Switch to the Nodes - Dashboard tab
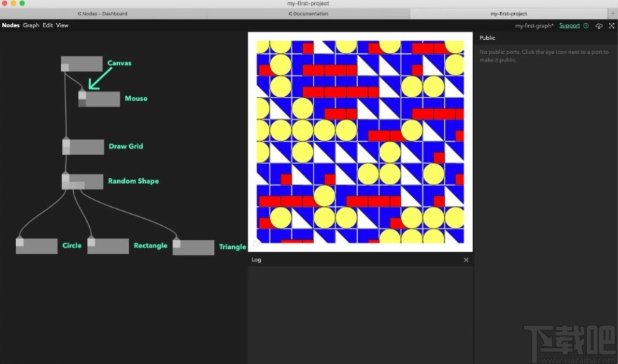This screenshot has width=618, height=364. coord(102,13)
